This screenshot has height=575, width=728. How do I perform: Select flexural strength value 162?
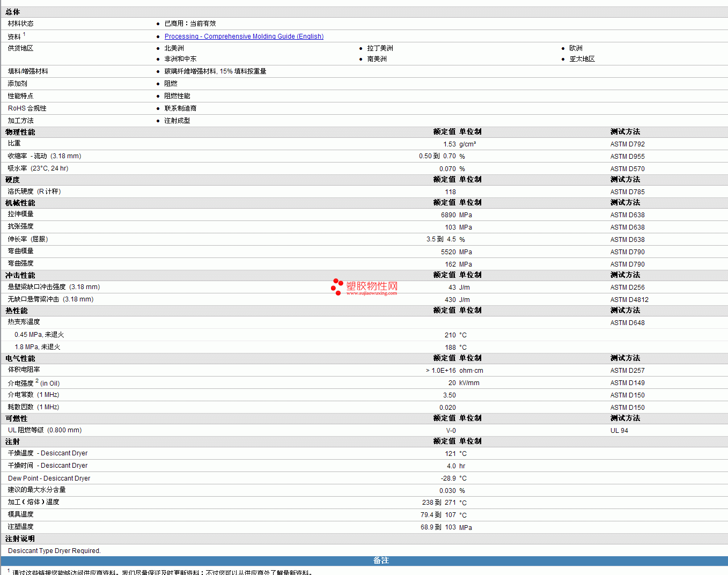coord(451,264)
